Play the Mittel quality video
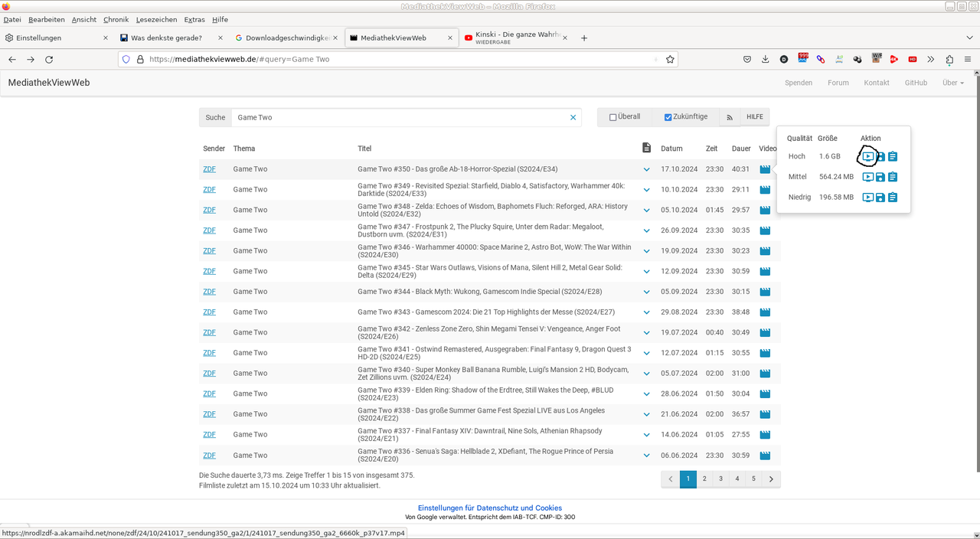Viewport: 980px width, 539px height. point(867,177)
